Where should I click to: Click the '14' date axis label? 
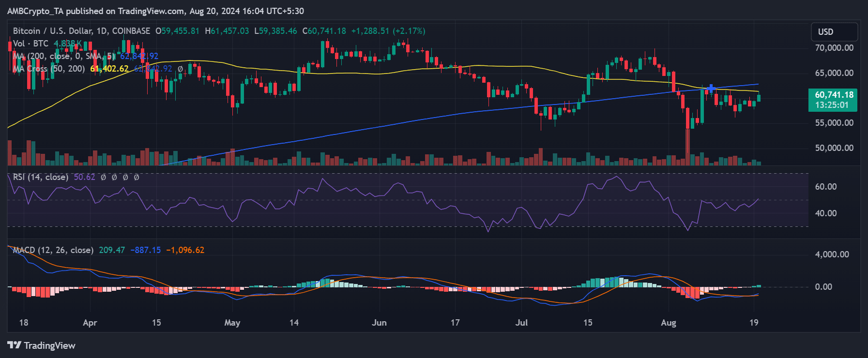[294, 323]
